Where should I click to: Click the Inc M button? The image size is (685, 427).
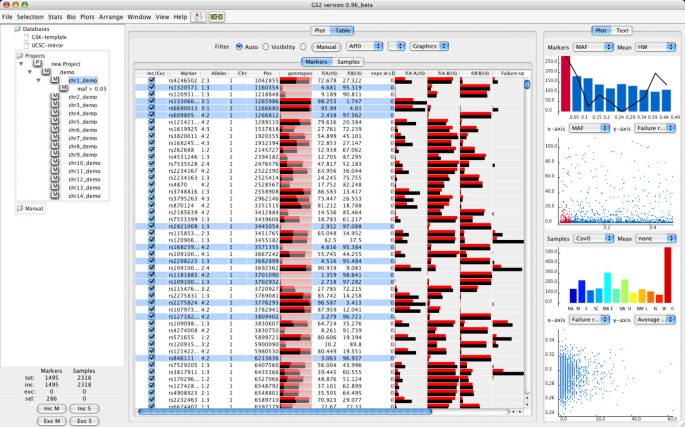coord(51,410)
